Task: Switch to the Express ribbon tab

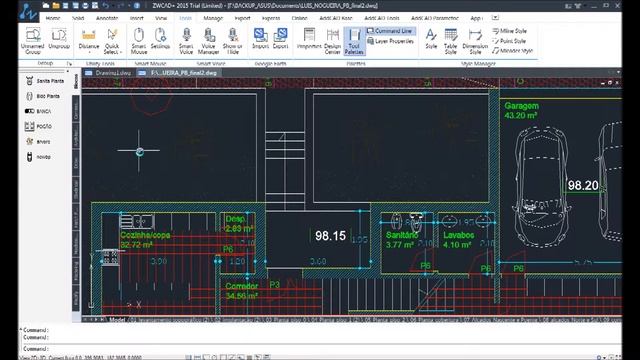Action: click(x=271, y=18)
